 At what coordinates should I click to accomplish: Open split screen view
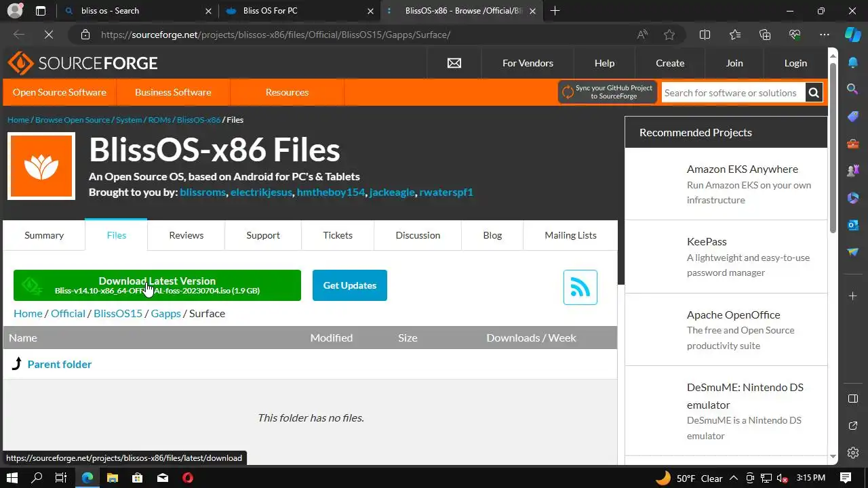tap(705, 35)
